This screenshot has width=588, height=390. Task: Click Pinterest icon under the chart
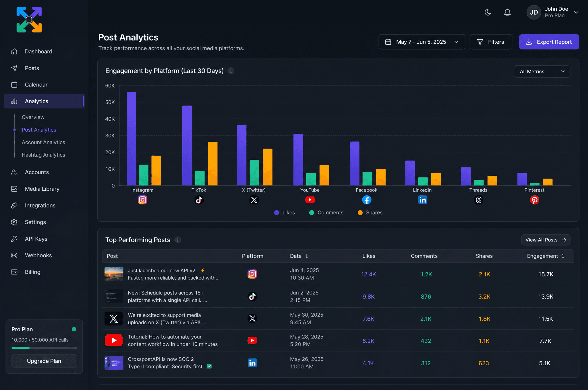[x=534, y=200]
